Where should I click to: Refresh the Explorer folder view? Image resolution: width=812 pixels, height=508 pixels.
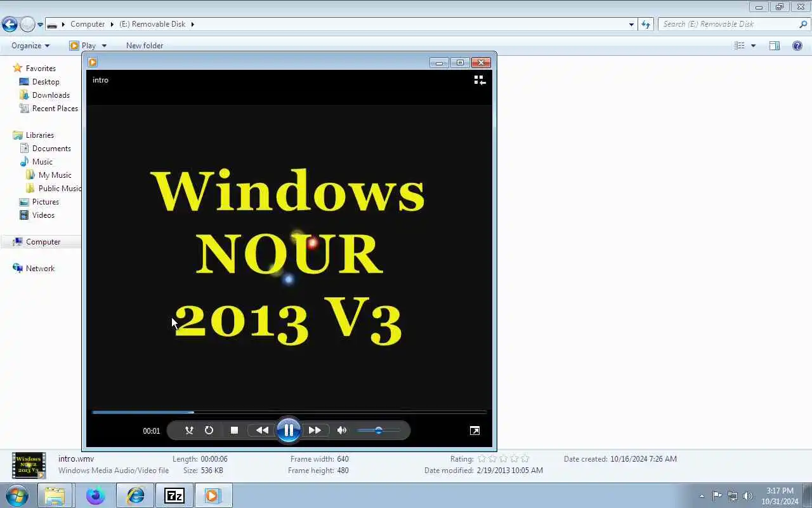coord(646,24)
